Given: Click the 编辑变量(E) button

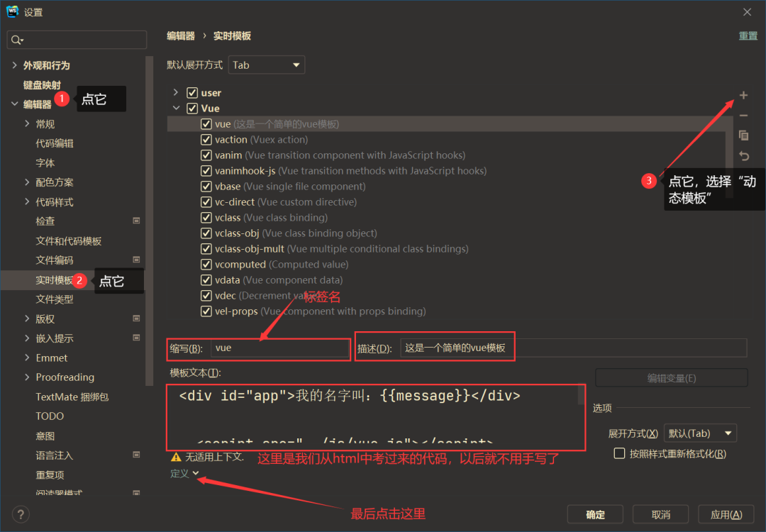Looking at the screenshot, I should pos(671,377).
